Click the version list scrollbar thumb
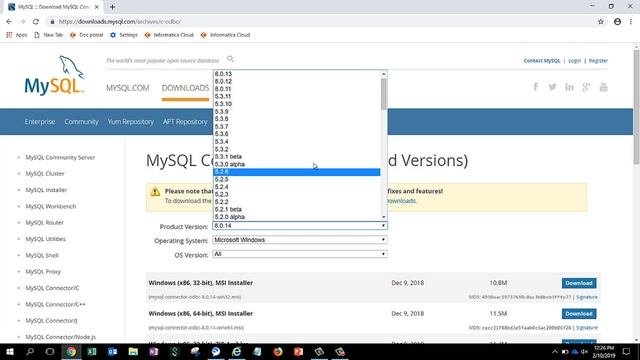 (x=384, y=94)
